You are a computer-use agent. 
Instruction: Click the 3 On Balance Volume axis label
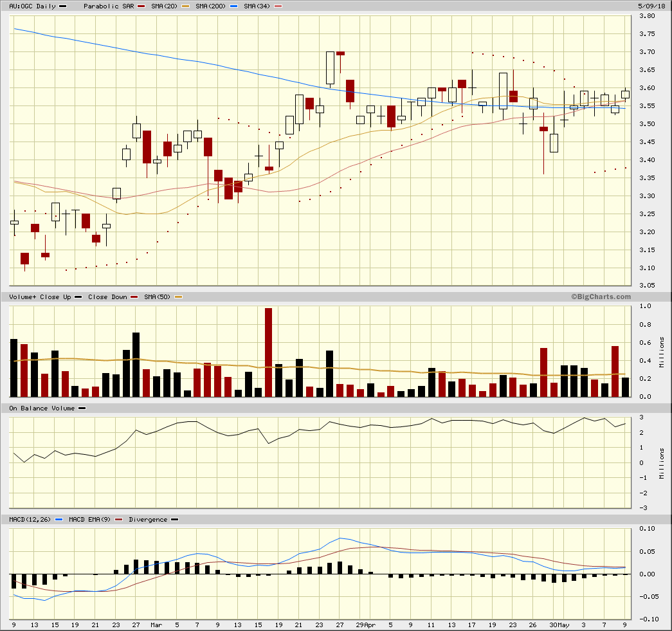point(642,417)
